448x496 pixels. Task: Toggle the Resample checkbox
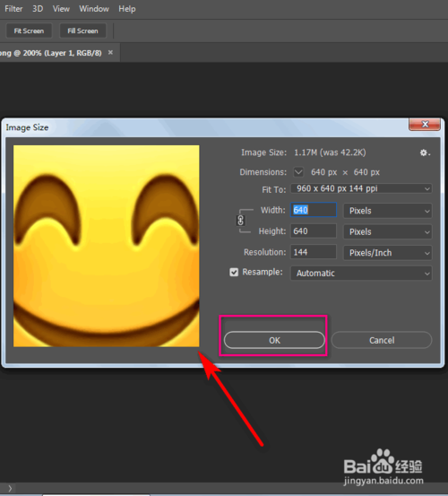coord(234,272)
